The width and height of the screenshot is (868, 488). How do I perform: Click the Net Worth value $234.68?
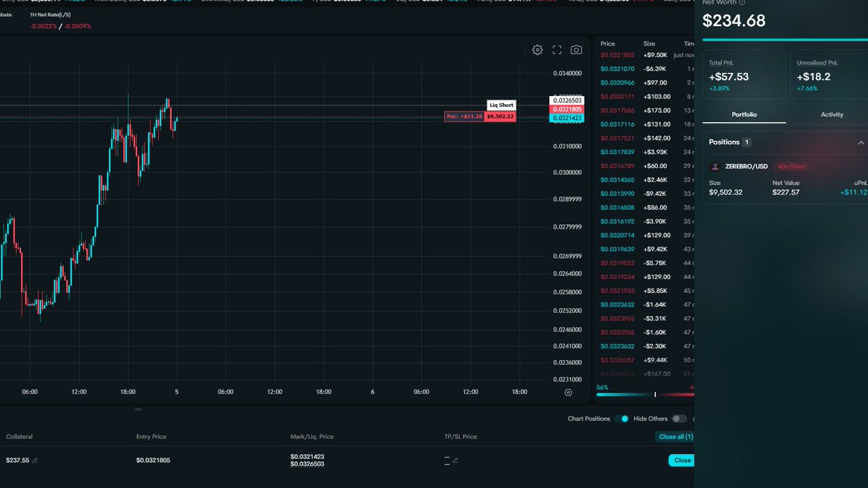coord(733,20)
